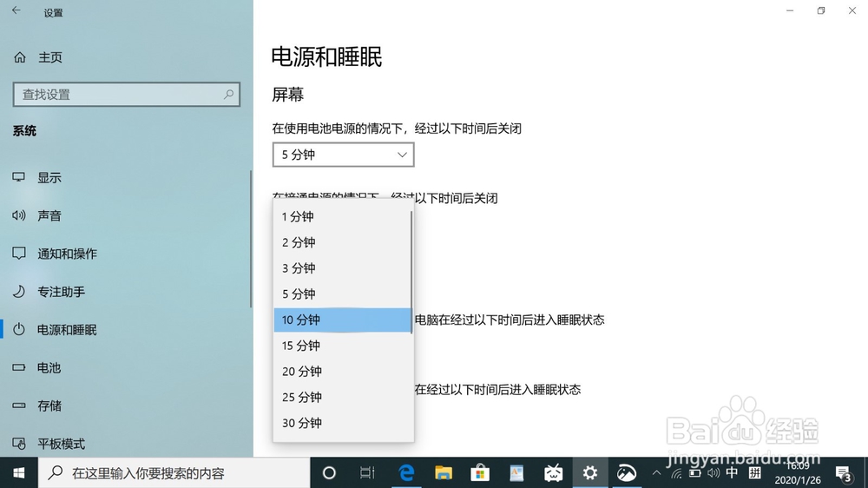Click the Settings gear taskbar icon
The width and height of the screenshot is (868, 488).
click(x=590, y=473)
